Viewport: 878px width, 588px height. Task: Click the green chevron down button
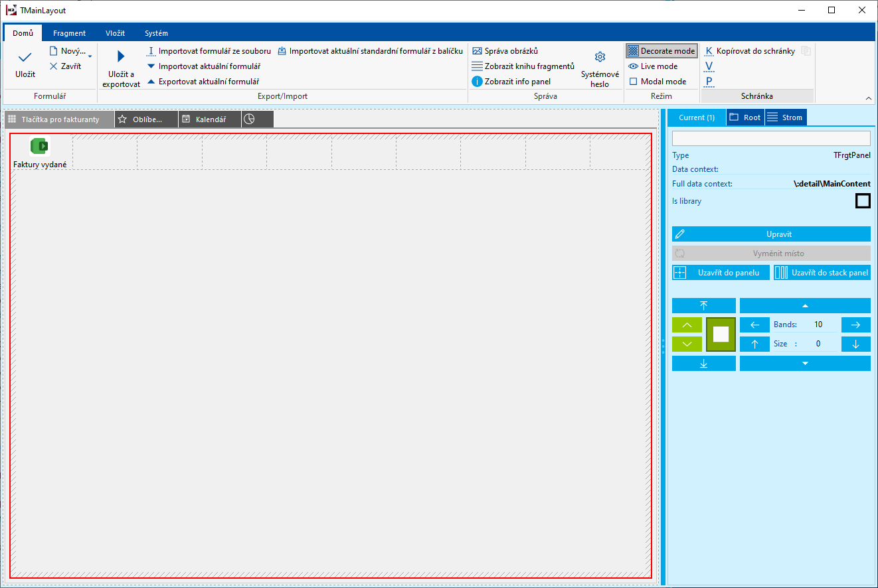(687, 344)
